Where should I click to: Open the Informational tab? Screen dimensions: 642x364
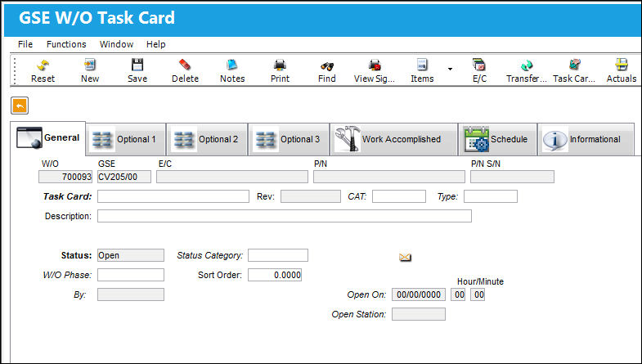point(586,139)
